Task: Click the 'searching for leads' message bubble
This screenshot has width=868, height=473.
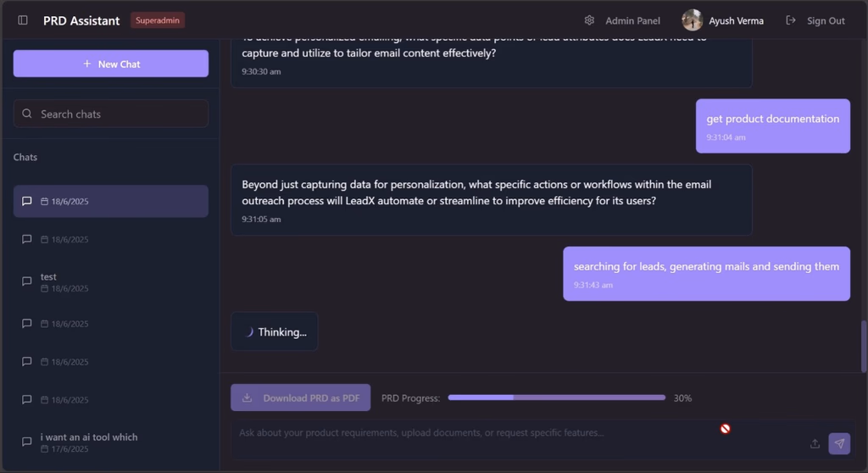Action: coord(706,274)
